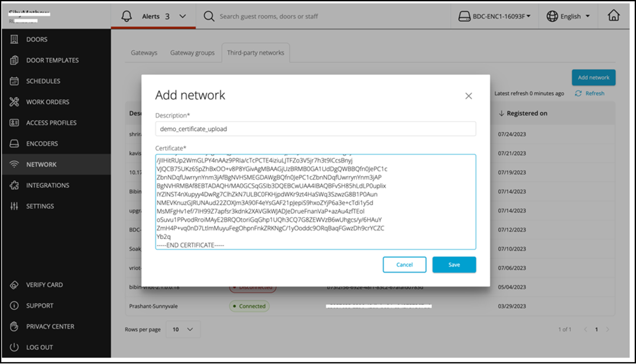636x364 pixels.
Task: Go to next page arrow
Action: tap(608, 330)
